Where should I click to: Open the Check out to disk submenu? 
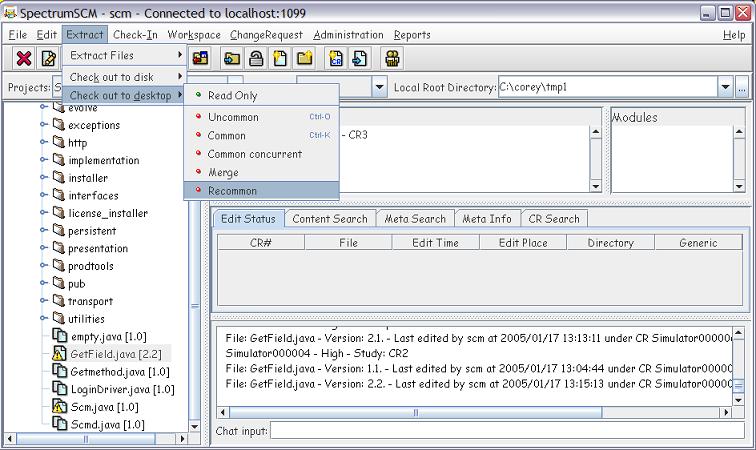click(x=124, y=77)
